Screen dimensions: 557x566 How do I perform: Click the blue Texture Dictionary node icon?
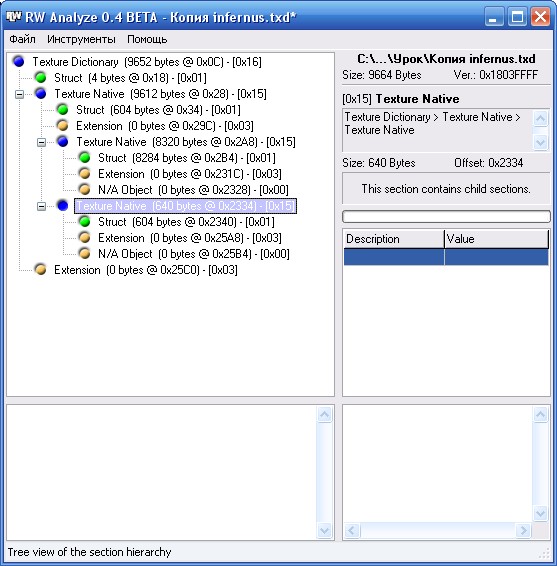[x=19, y=62]
